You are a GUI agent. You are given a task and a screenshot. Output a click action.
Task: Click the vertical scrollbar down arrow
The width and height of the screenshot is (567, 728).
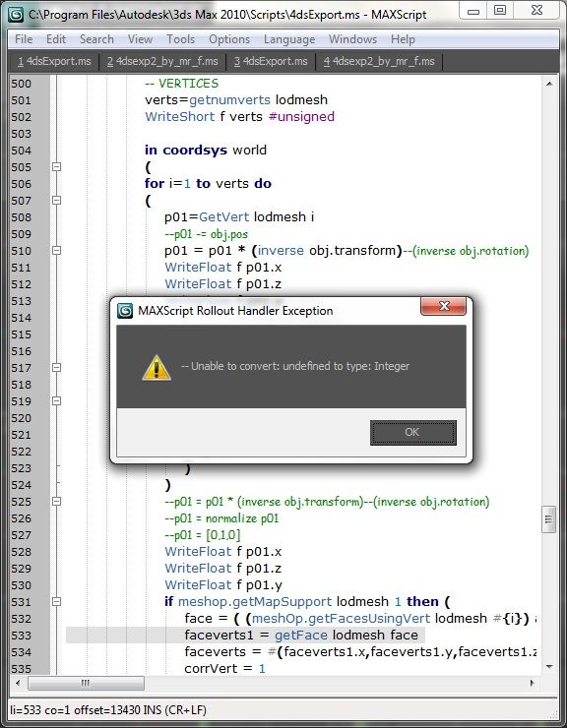(549, 667)
